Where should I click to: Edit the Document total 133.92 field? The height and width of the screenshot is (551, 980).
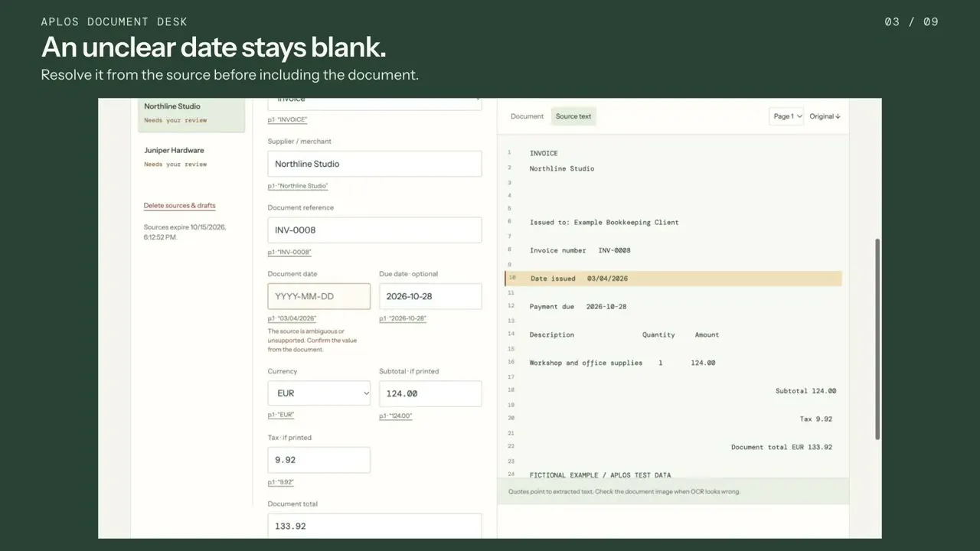tap(374, 526)
